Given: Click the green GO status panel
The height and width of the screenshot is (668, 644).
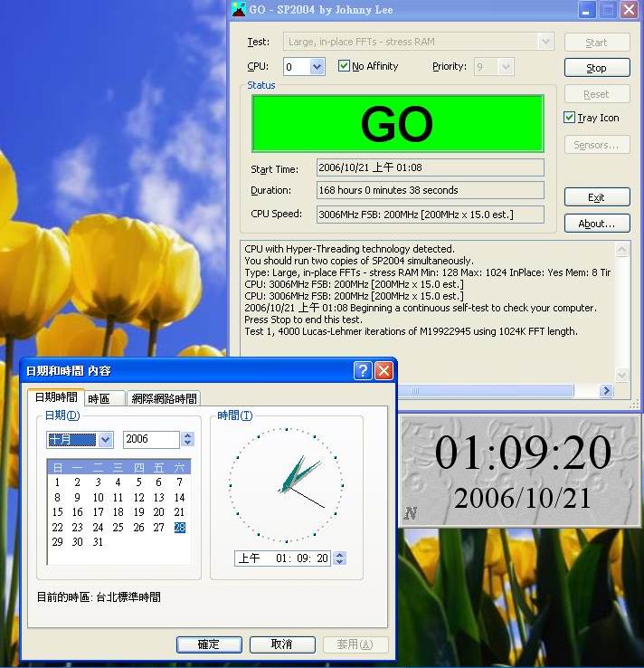Looking at the screenshot, I should click(398, 123).
